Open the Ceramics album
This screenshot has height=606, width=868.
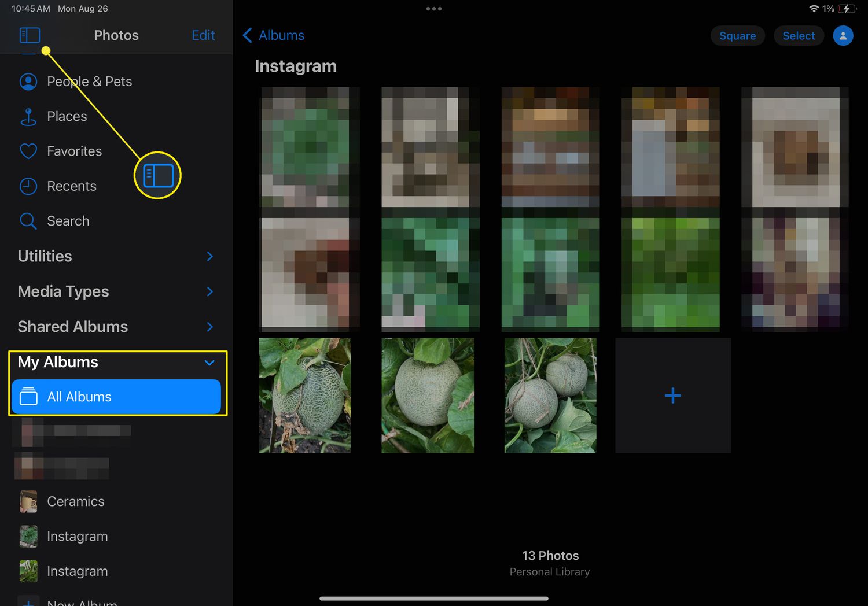pos(75,501)
